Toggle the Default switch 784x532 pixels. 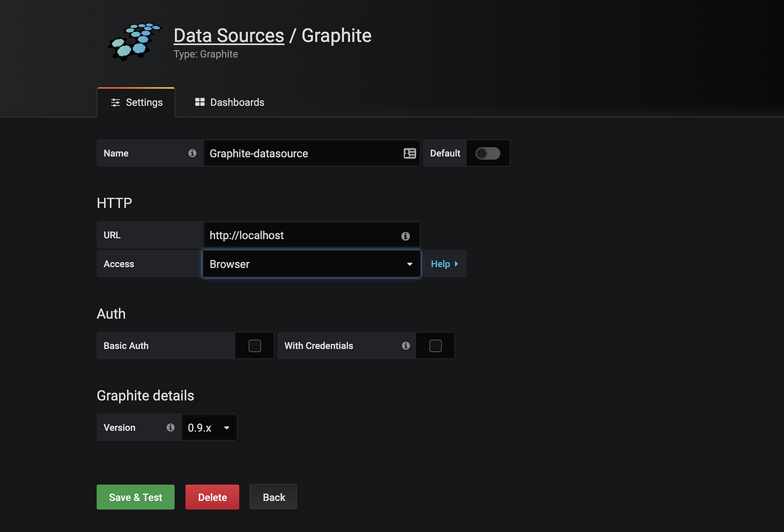point(488,153)
